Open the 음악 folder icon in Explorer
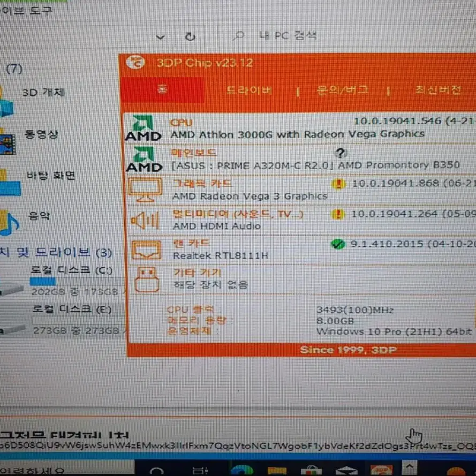Image resolution: width=476 pixels, height=476 pixels. 9,223
